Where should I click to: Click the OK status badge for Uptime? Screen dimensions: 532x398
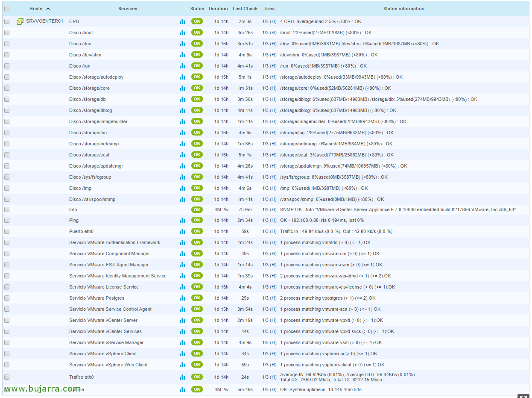(x=197, y=389)
